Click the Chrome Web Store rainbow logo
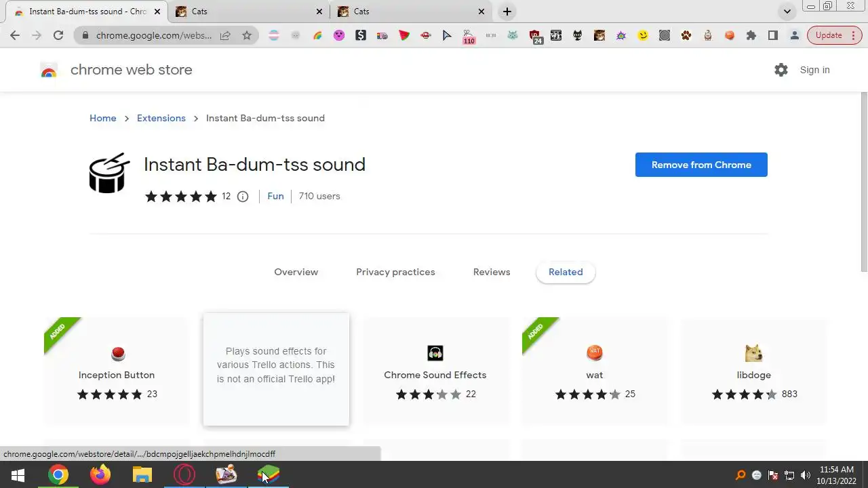Image resolution: width=868 pixels, height=488 pixels. (x=49, y=70)
